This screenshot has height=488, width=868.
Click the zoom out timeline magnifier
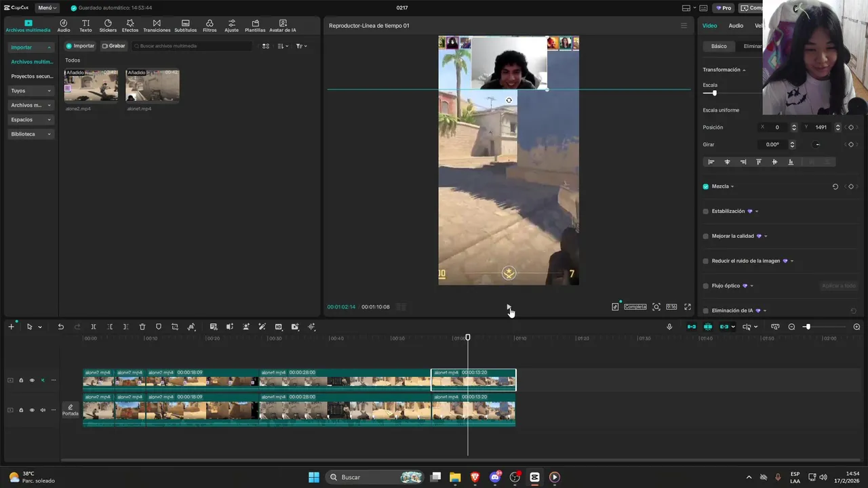(x=791, y=327)
